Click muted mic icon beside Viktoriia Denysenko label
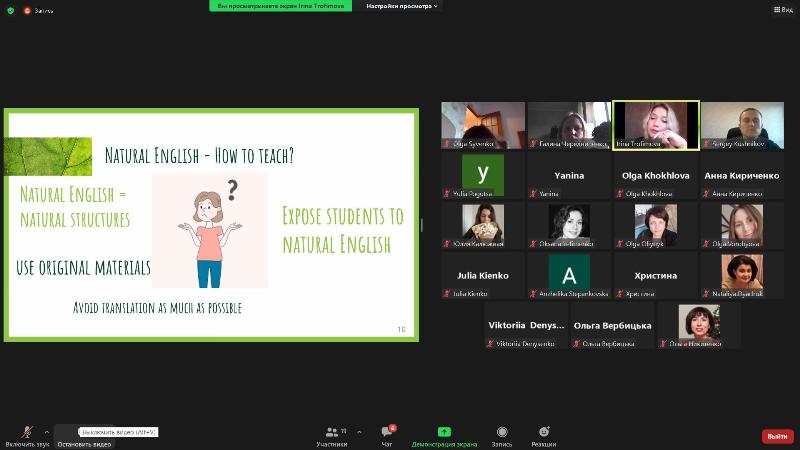 point(490,344)
